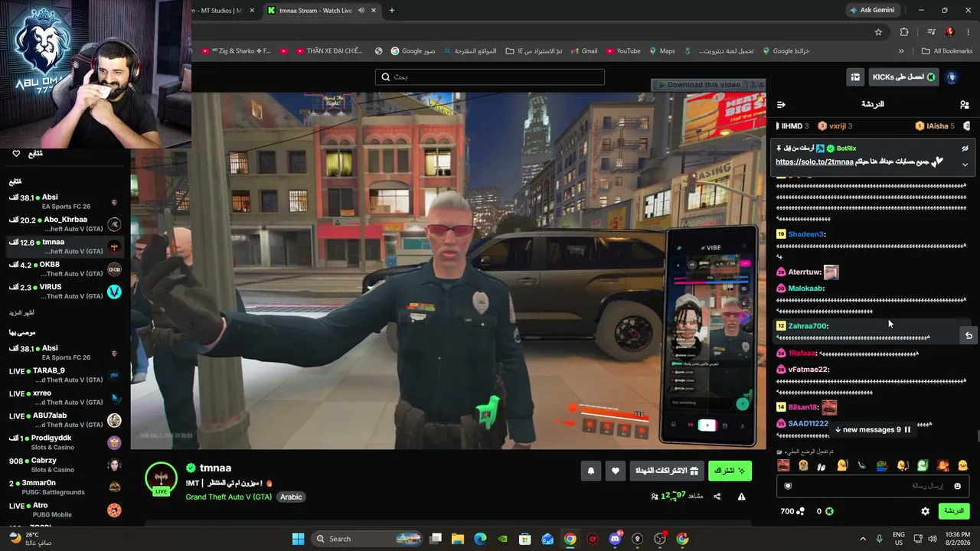The image size is (980, 551).
Task: Click the tmnaa channel avatar
Action: pyautogui.click(x=161, y=478)
